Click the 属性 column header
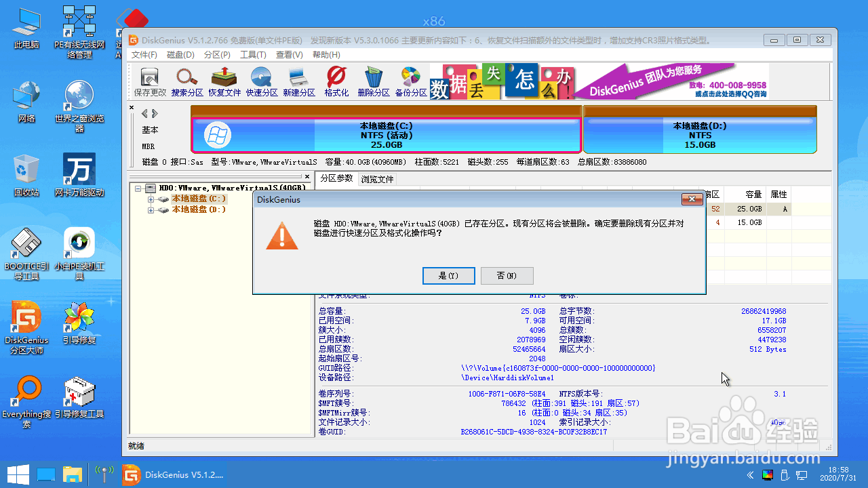The image size is (868, 488). (778, 195)
